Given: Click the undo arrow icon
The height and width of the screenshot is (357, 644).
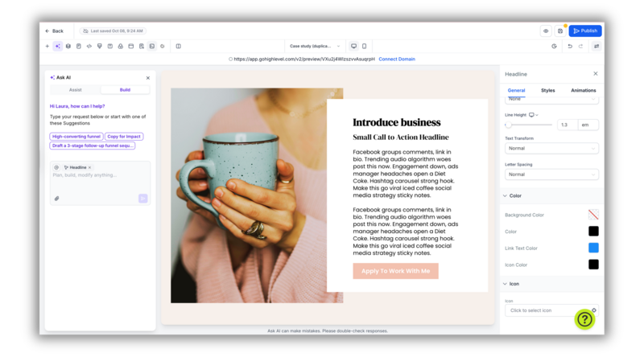Looking at the screenshot, I should click(570, 47).
